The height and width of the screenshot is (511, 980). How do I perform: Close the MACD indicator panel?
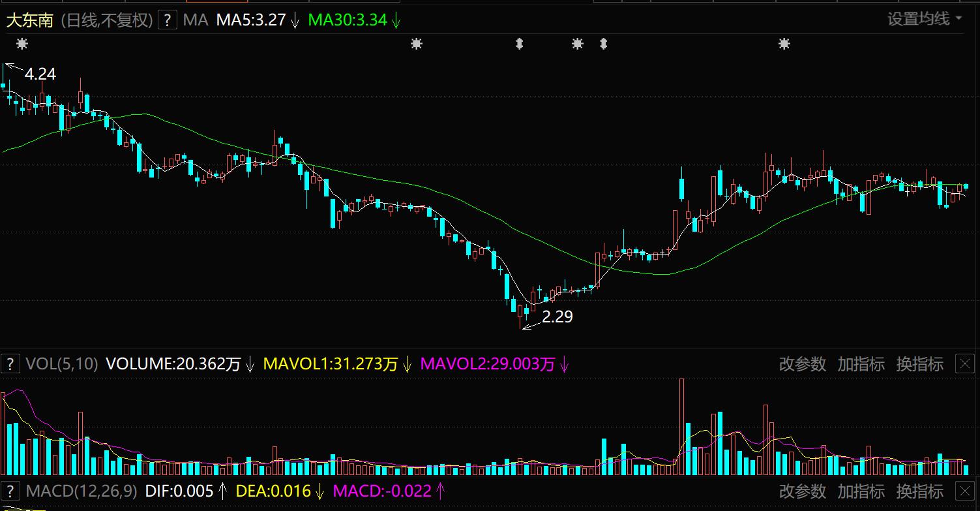[965, 491]
